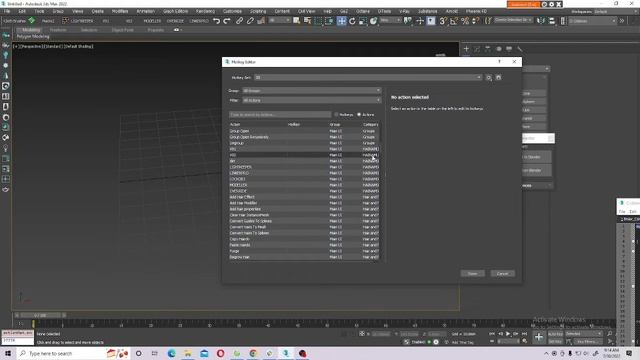
Task: Open the Modifiers menu
Action: 120,11
